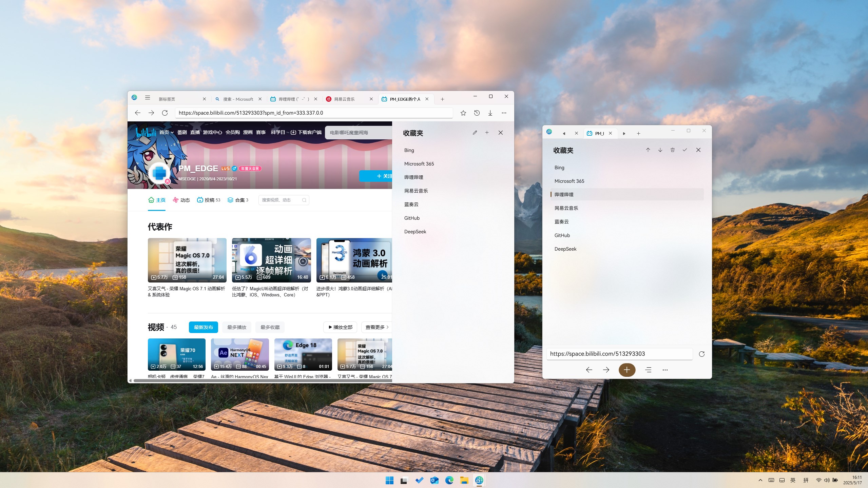Click the 搜索视频、动态 search field
868x488 pixels.
[x=284, y=200]
